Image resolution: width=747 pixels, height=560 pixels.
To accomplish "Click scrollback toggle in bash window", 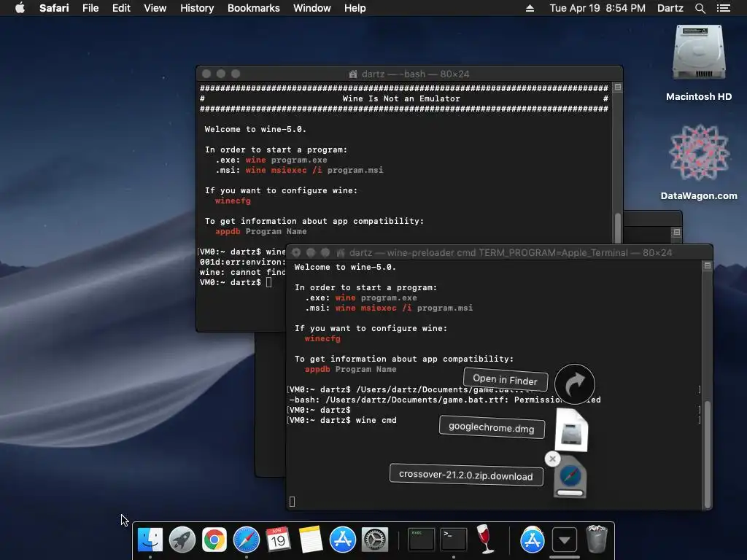I will 617,87.
